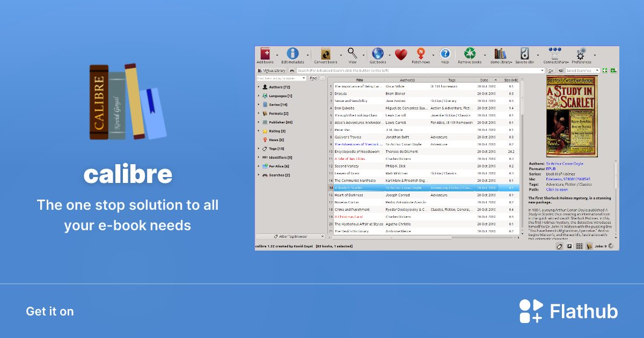
Task: Click the red heart donate icon
Action: pos(400,54)
